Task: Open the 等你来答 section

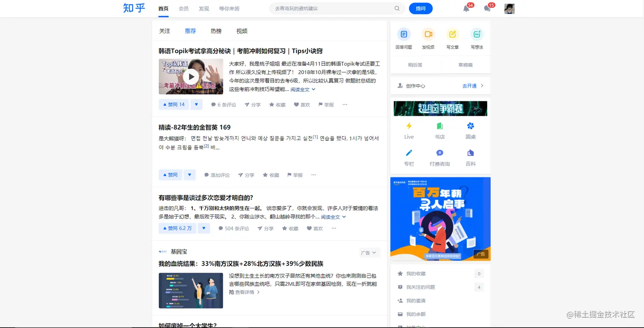Action: pos(230,8)
